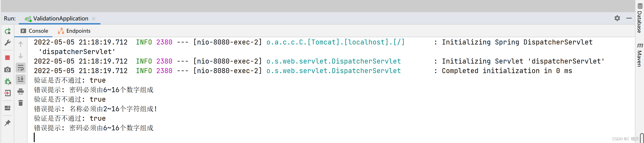The height and width of the screenshot is (143, 644).
Task: Click 'Initializing Spring DispatcherServlet' message
Action: click(517, 42)
